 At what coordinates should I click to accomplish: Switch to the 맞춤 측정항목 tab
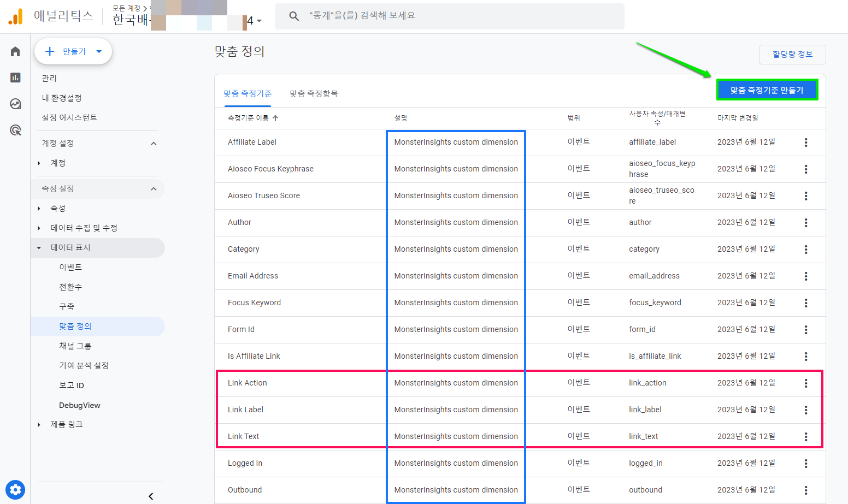(314, 94)
